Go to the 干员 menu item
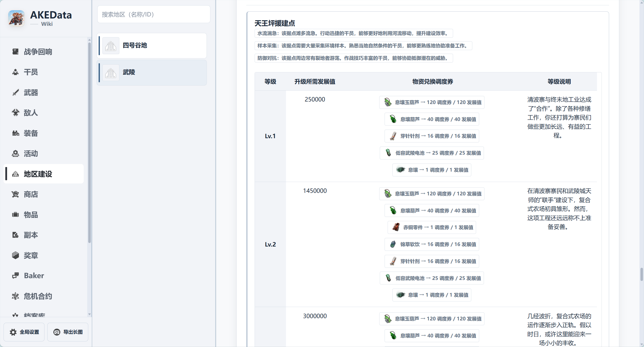 click(x=44, y=72)
